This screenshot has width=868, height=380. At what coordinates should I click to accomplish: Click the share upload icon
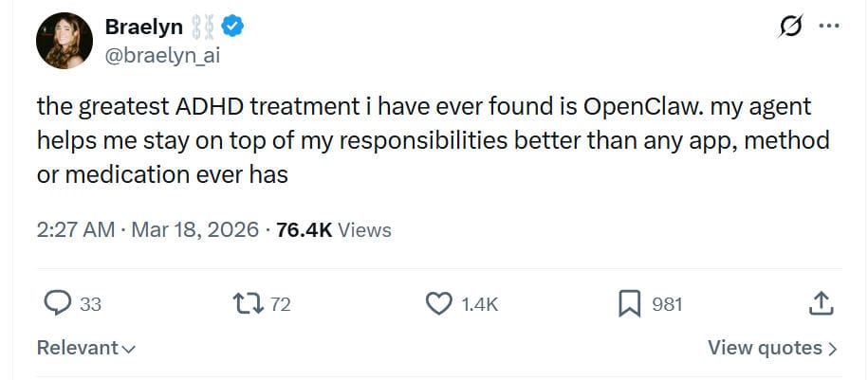(822, 303)
